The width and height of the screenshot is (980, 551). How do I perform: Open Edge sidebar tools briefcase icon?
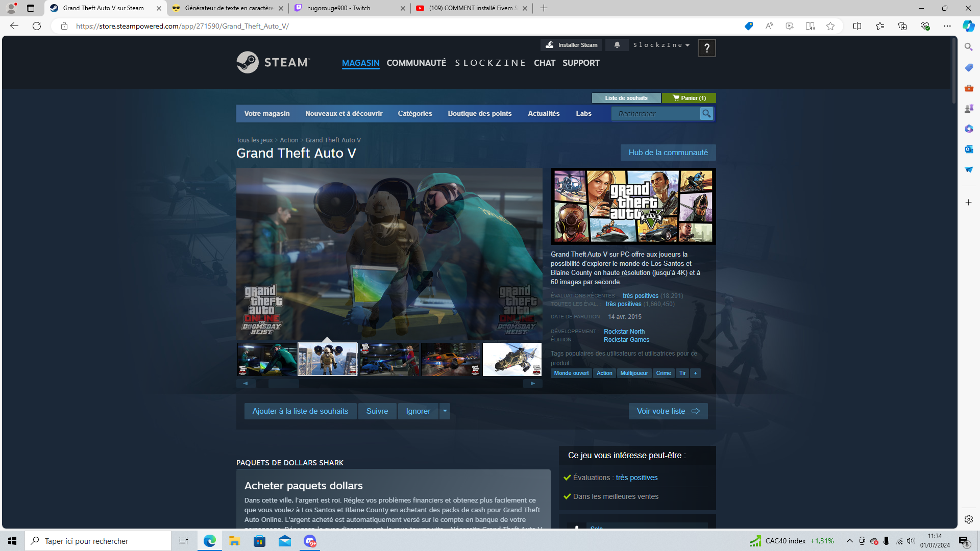pyautogui.click(x=969, y=88)
